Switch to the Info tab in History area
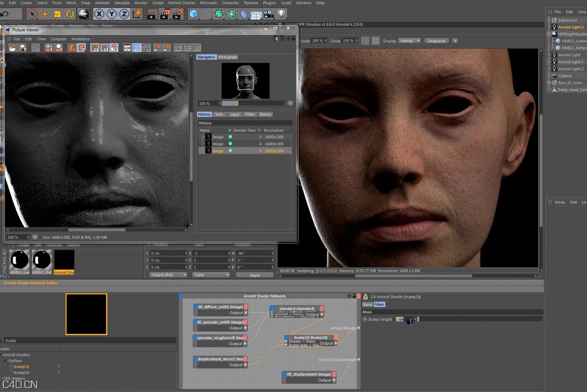The height and width of the screenshot is (392, 587). click(x=220, y=114)
